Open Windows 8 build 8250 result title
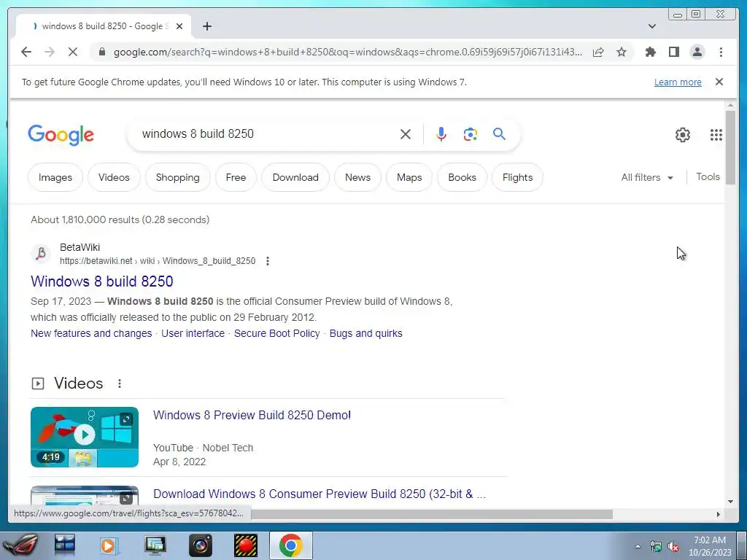The image size is (747, 560). tap(102, 281)
